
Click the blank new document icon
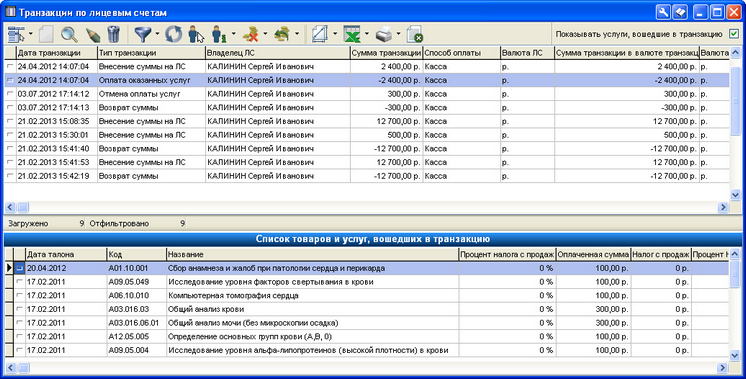pyautogui.click(x=46, y=34)
